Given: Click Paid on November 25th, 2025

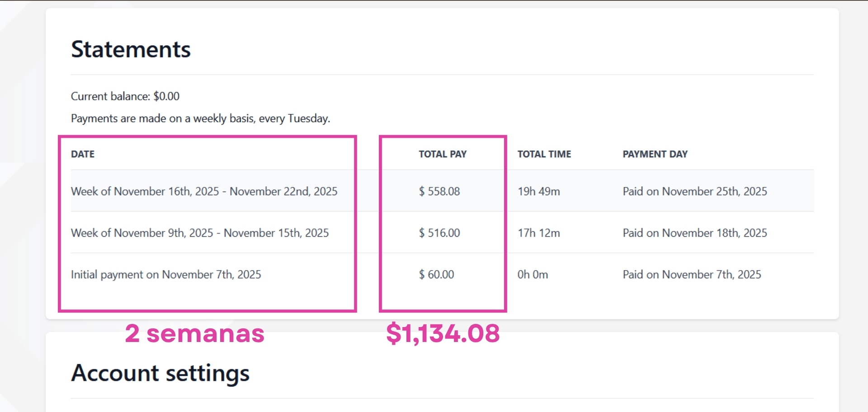Looking at the screenshot, I should pyautogui.click(x=694, y=191).
